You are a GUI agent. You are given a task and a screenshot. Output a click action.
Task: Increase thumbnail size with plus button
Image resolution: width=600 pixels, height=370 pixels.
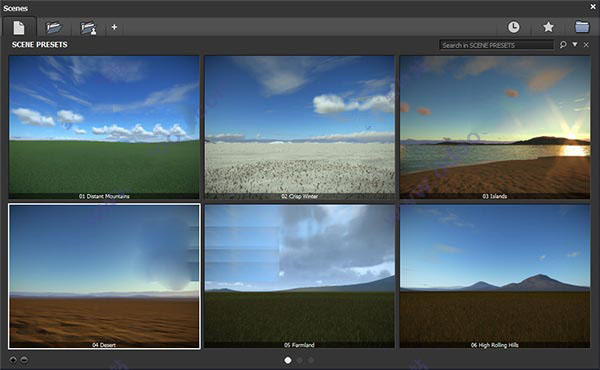pyautogui.click(x=13, y=360)
